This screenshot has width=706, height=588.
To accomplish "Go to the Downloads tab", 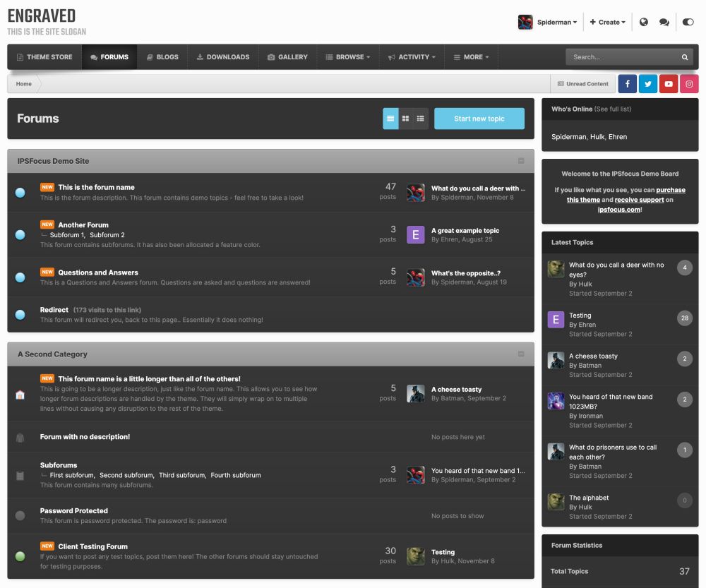I will click(x=223, y=57).
